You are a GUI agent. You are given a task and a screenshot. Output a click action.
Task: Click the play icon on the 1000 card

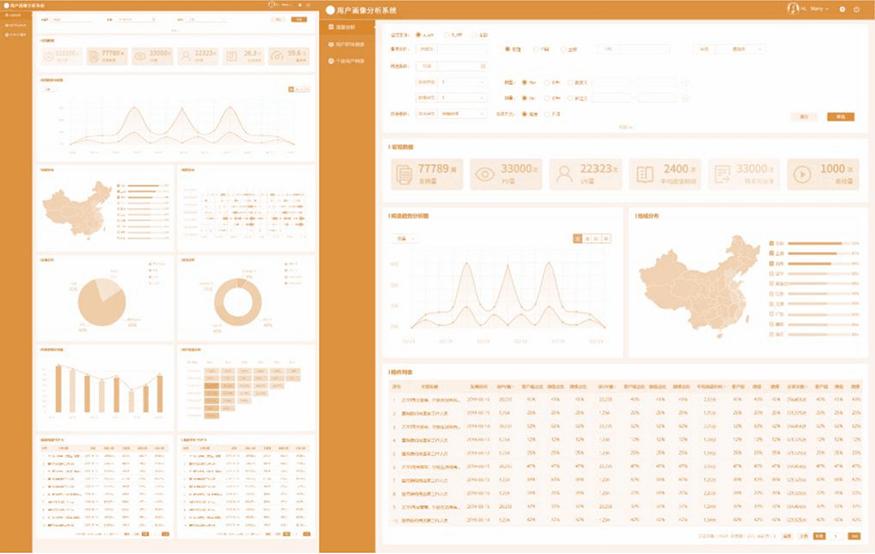pos(803,174)
